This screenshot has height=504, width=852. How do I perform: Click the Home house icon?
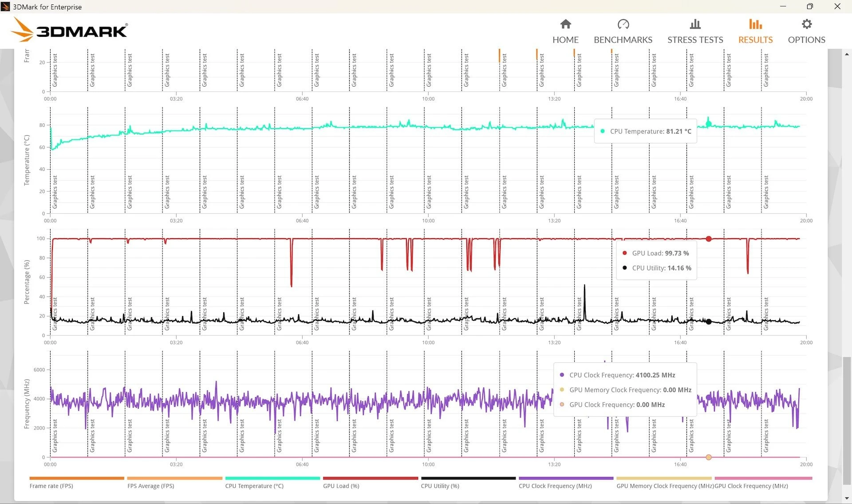565,24
